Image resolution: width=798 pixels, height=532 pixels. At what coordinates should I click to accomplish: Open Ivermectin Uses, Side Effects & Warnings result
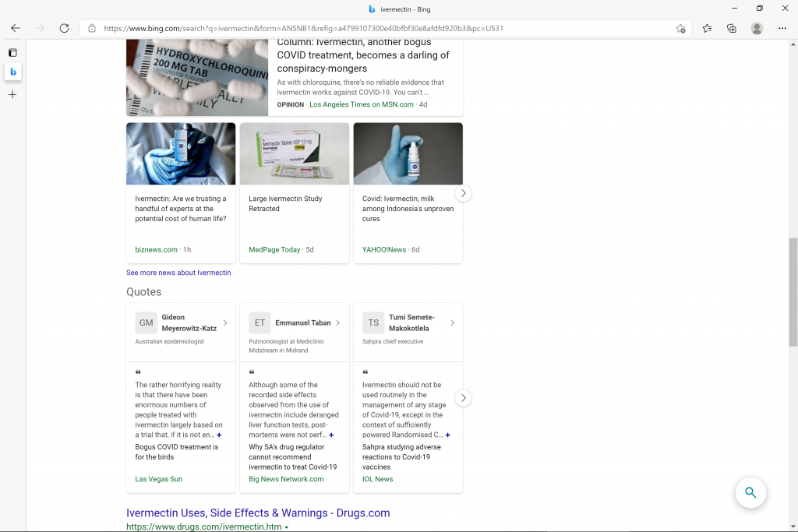click(x=258, y=513)
